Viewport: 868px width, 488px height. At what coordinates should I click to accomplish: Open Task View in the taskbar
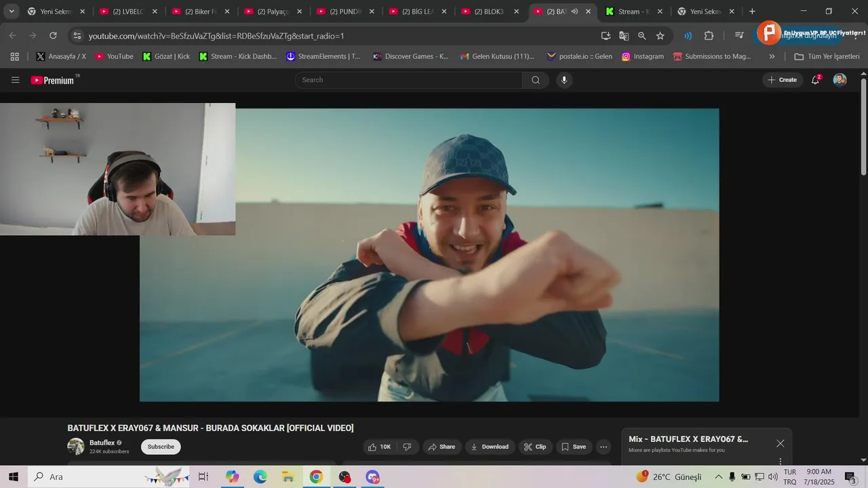pyautogui.click(x=203, y=476)
